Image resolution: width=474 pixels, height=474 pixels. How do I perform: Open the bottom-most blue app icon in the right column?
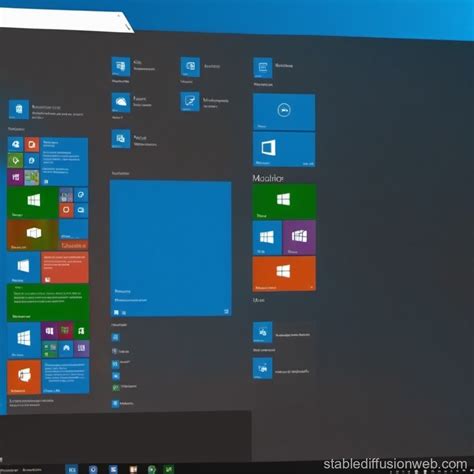point(263,368)
